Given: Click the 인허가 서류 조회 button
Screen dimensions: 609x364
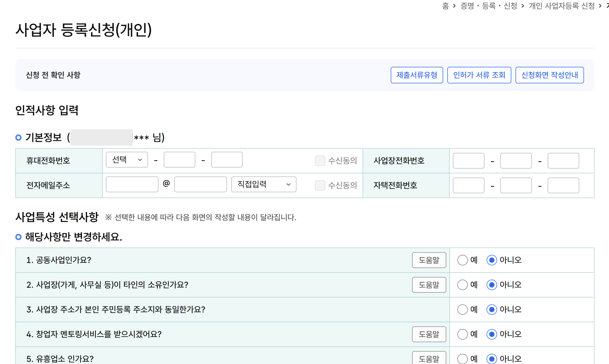Looking at the screenshot, I should click(479, 75).
